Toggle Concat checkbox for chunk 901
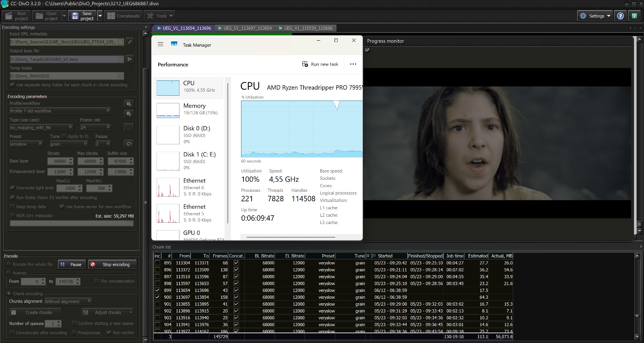Viewport: 644px width, 343px height. [236, 304]
